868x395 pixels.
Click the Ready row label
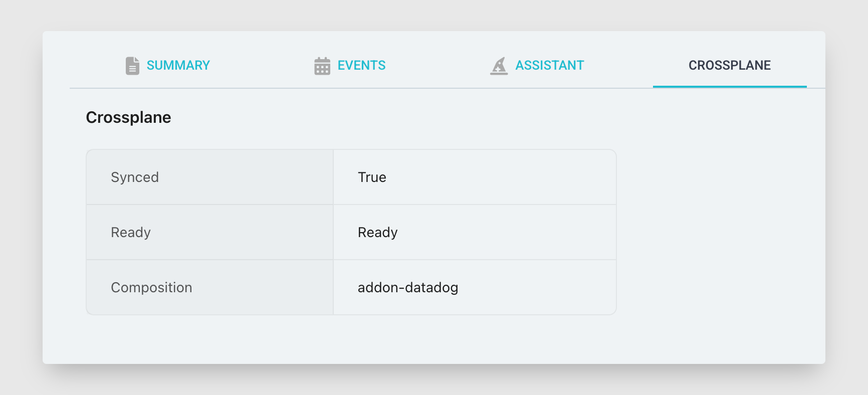pyautogui.click(x=131, y=232)
